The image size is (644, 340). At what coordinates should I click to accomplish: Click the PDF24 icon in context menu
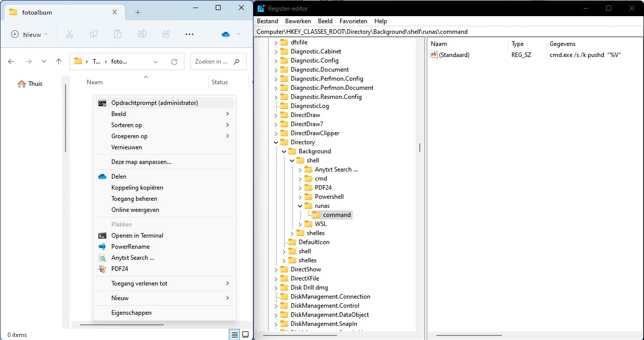(x=102, y=269)
